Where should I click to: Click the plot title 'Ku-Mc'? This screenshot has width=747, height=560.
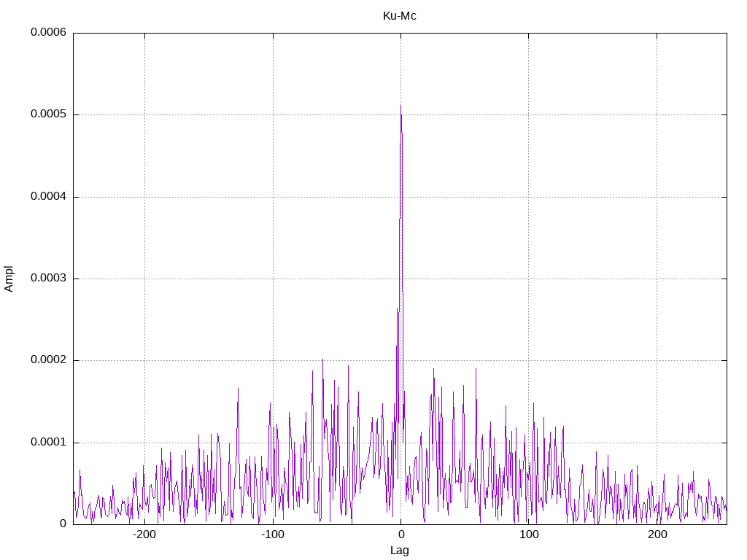click(x=399, y=16)
